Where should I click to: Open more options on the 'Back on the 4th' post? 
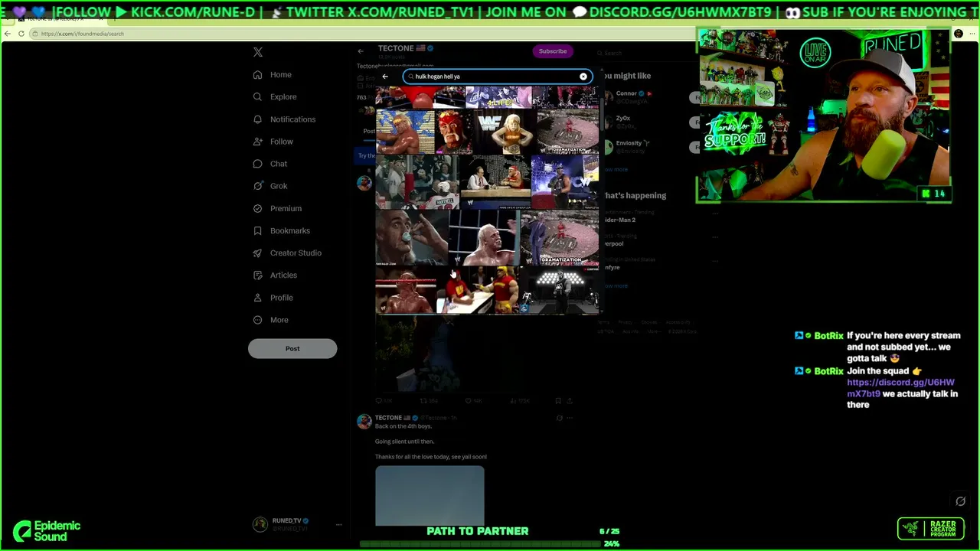569,418
